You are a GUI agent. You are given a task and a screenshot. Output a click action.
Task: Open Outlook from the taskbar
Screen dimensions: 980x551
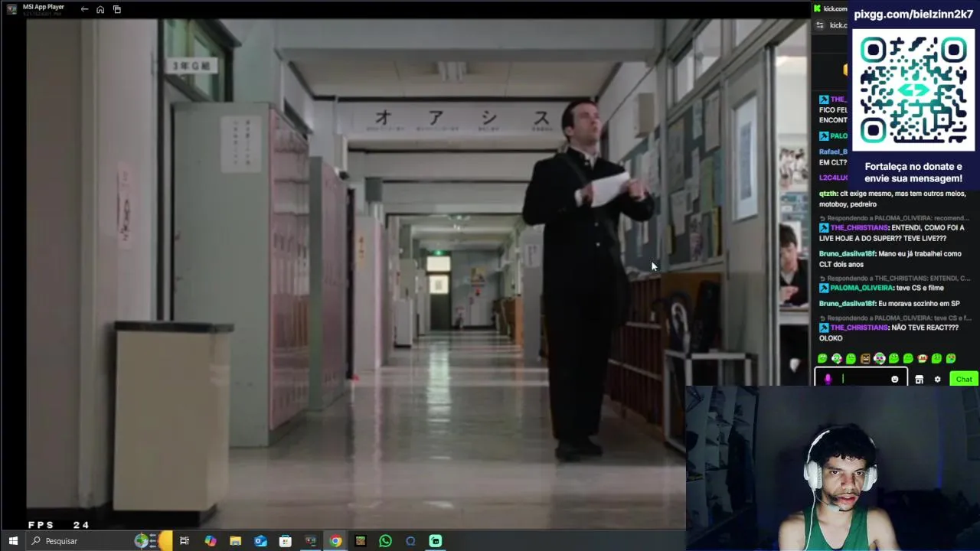tap(260, 541)
